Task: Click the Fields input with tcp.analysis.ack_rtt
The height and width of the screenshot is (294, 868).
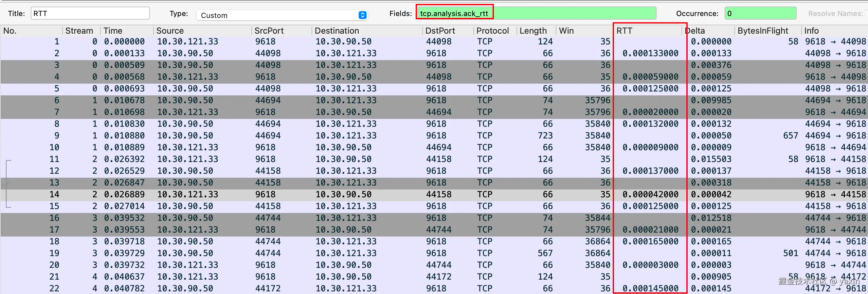Action: pos(454,13)
